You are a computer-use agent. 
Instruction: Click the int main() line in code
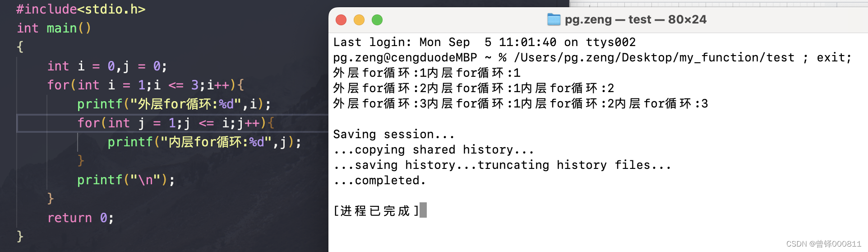coord(54,28)
